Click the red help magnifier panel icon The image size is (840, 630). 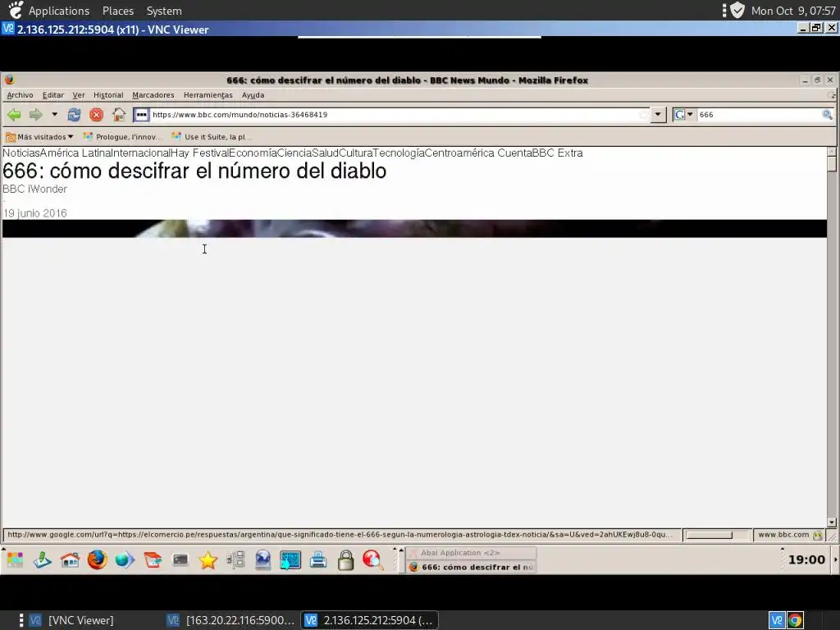[x=373, y=559]
